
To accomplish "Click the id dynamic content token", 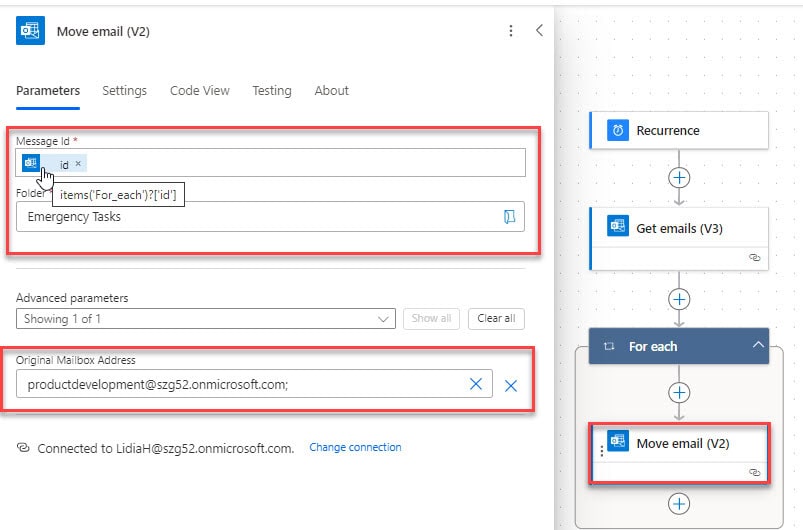I will [54, 163].
